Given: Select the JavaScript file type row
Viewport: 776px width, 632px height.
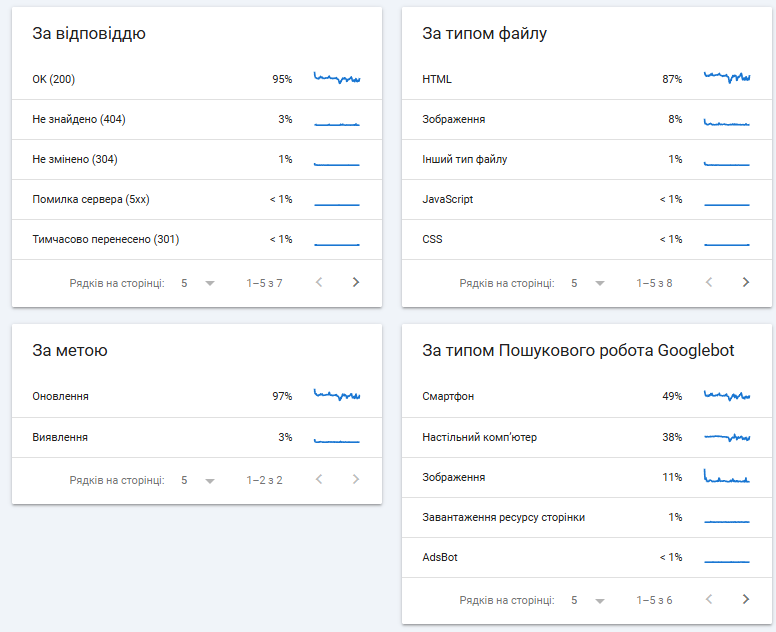Looking at the screenshot, I should [x=586, y=199].
